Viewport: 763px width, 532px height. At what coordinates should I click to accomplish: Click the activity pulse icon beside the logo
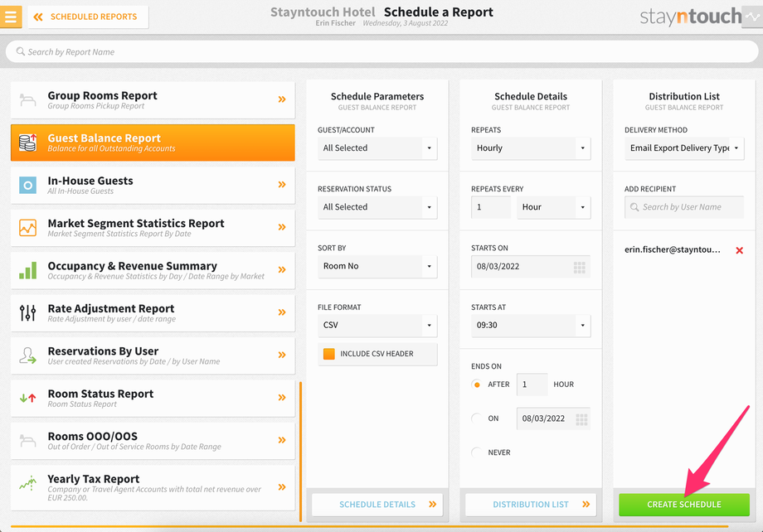pyautogui.click(x=752, y=17)
